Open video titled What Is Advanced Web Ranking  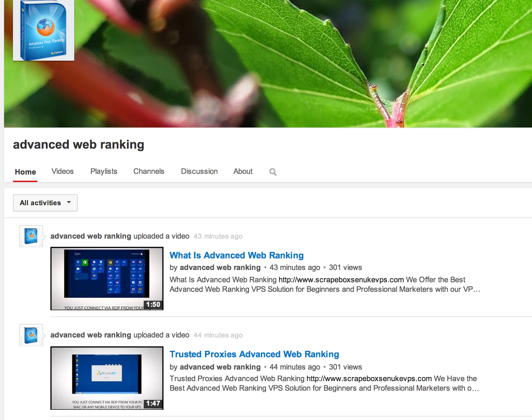(237, 255)
